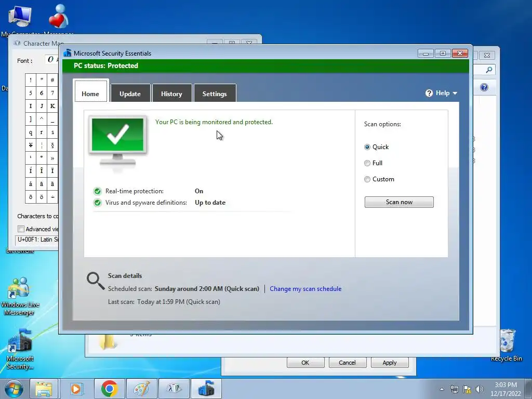
Task: Click the Security Essentials taskbar button
Action: pyautogui.click(x=206, y=389)
